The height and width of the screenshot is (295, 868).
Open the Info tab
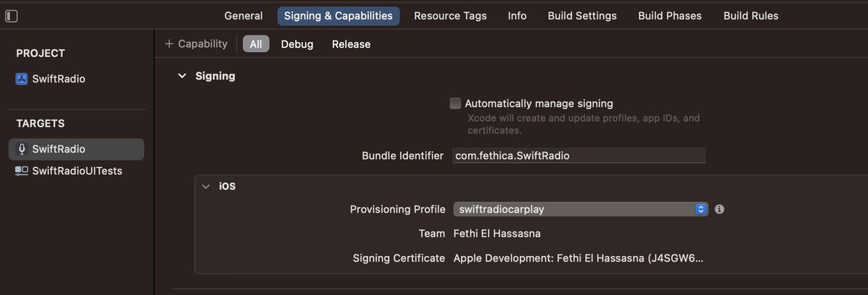coord(517,16)
